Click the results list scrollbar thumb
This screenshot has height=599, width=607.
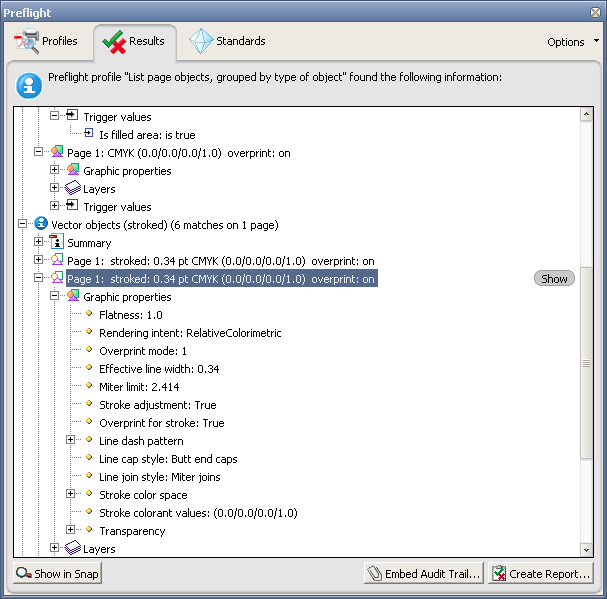[x=586, y=363]
